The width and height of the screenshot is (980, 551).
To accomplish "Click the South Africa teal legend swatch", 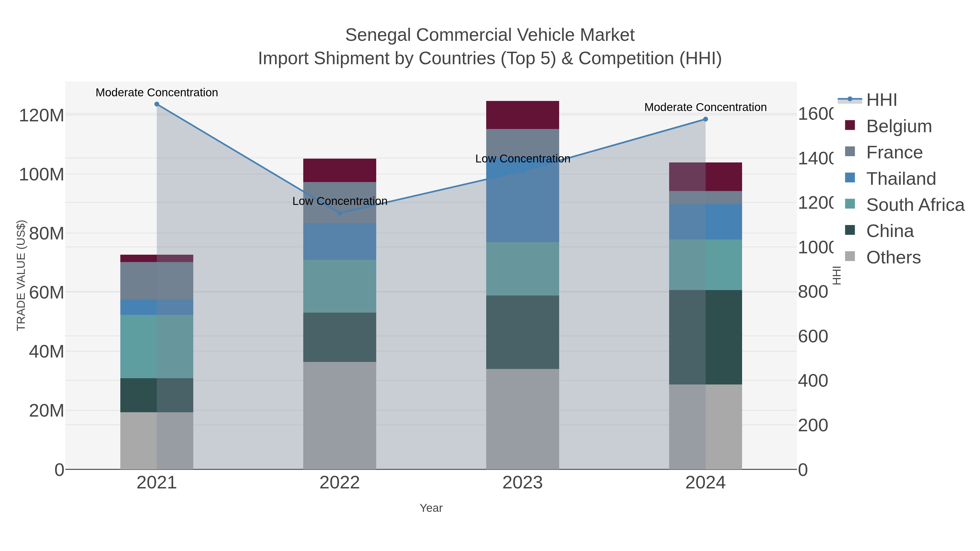I will tap(850, 204).
